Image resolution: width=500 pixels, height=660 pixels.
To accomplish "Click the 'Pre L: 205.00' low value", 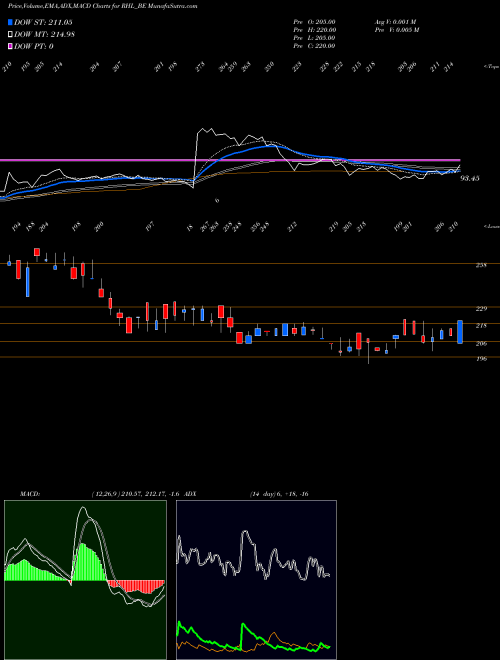I will click(314, 38).
